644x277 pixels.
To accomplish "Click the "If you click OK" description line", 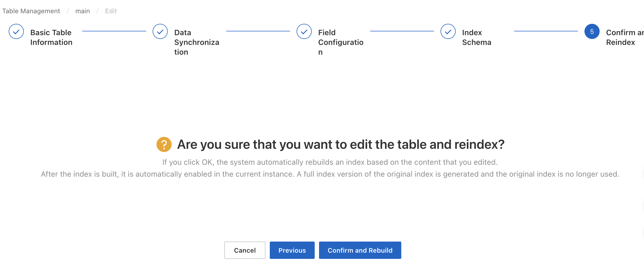I will point(330,162).
